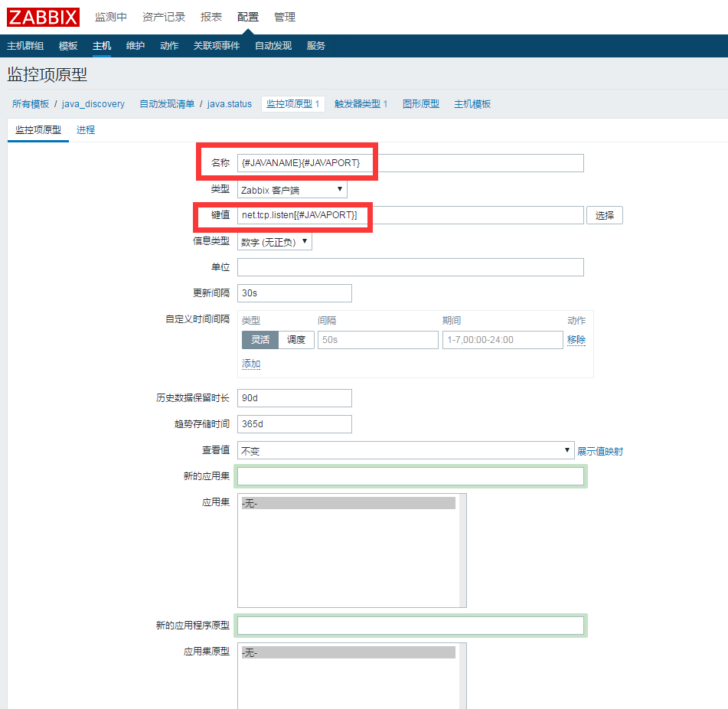Open java_discovery breadcrumb link
The width and height of the screenshot is (728, 709).
tap(93, 104)
